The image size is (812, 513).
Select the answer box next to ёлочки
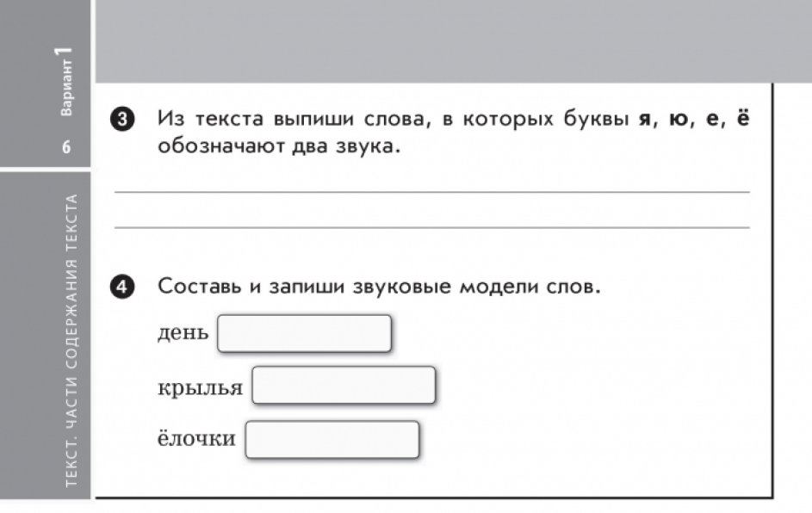point(332,440)
